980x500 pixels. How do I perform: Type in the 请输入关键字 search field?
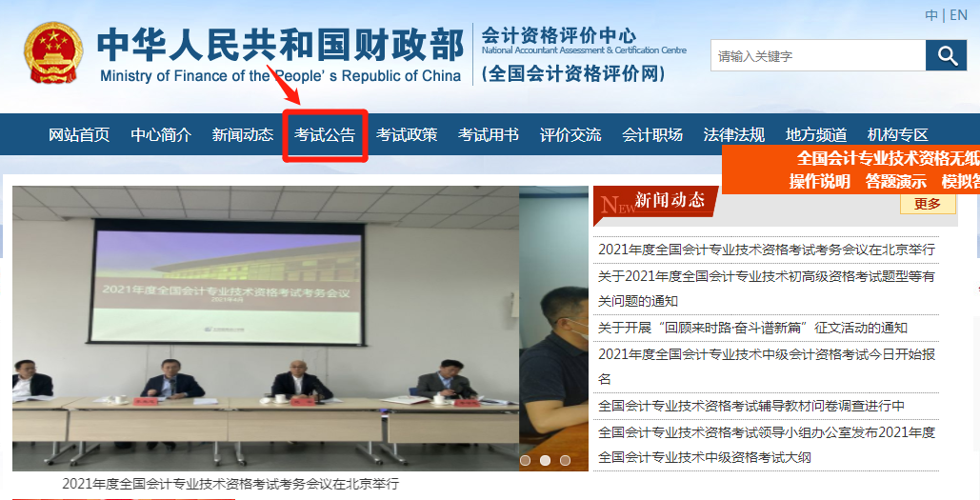click(x=818, y=55)
